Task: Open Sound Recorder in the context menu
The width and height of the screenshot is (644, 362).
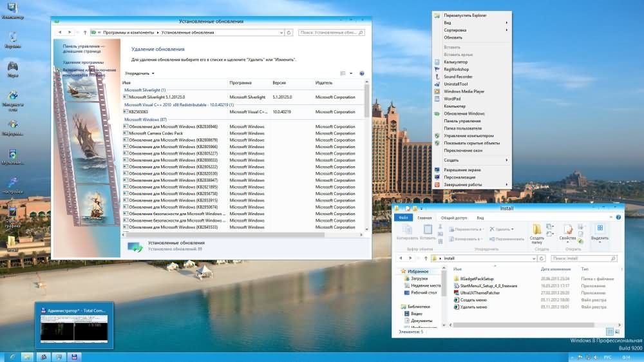Action: (458, 77)
